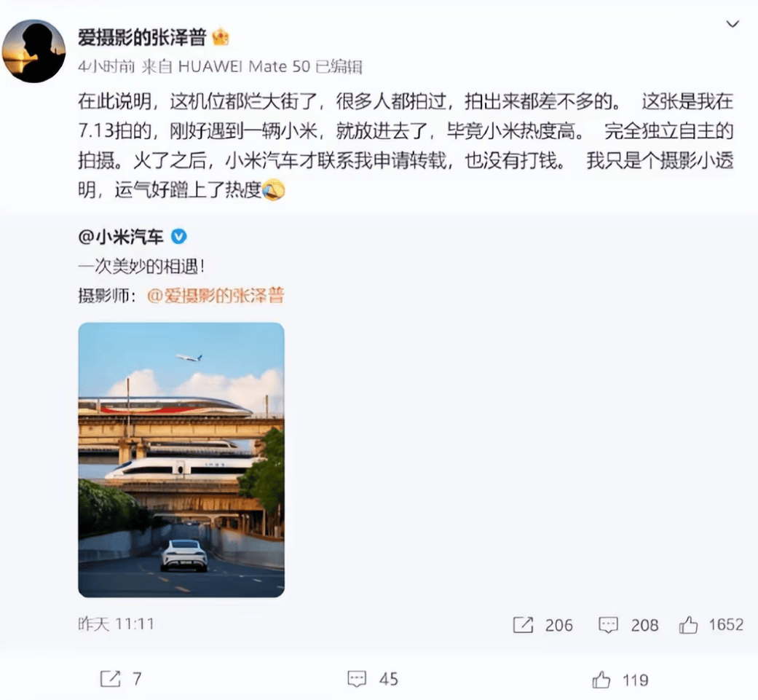Click the quoted text 一次美妙的相遇!
This screenshot has width=758, height=700.
pyautogui.click(x=142, y=266)
